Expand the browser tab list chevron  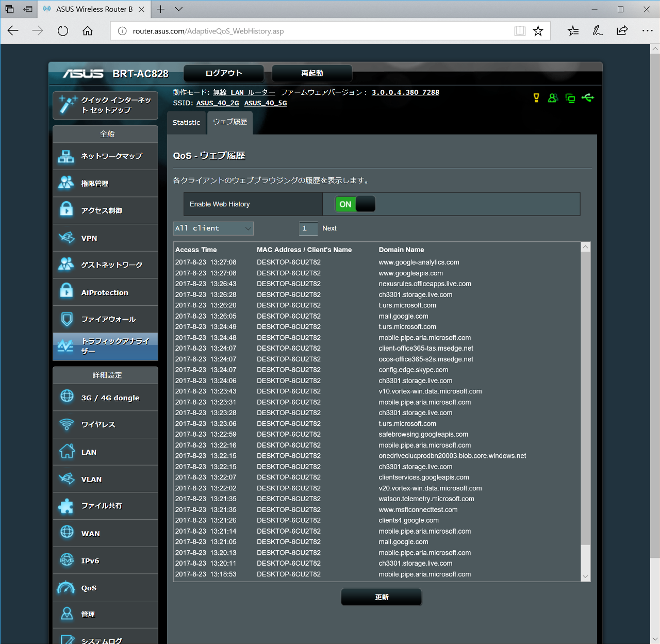pyautogui.click(x=179, y=9)
